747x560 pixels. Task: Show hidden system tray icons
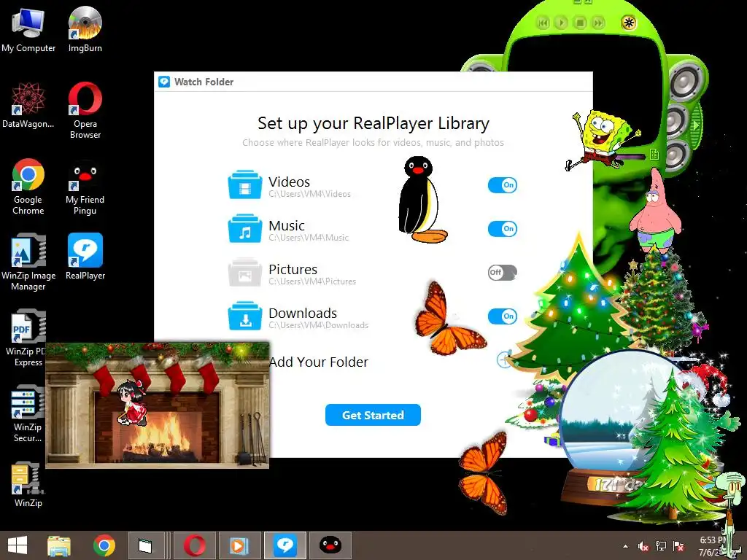(x=625, y=546)
